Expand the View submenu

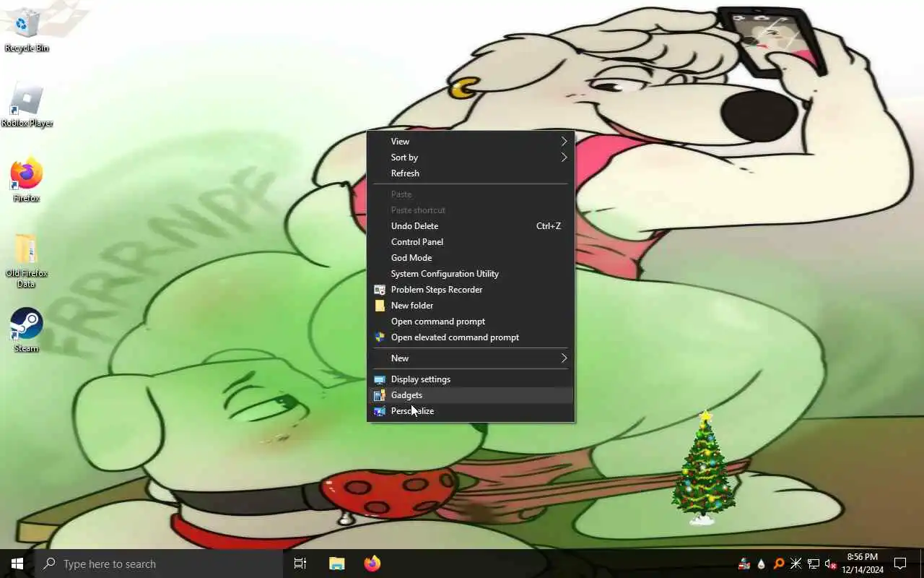(471, 142)
